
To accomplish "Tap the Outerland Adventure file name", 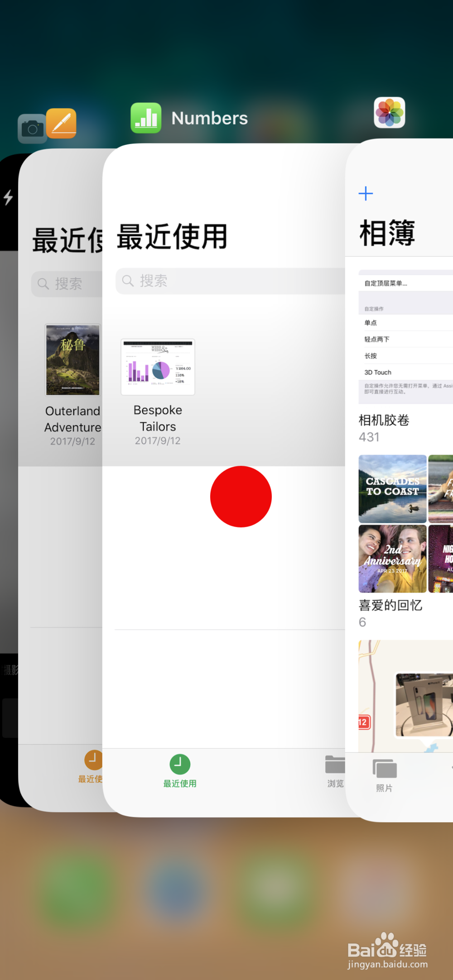I will [x=72, y=419].
